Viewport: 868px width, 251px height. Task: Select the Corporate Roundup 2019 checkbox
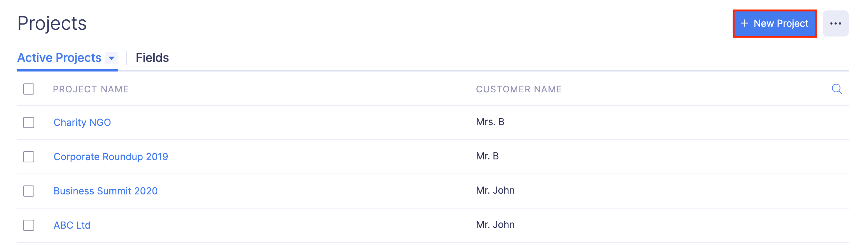pos(29,157)
